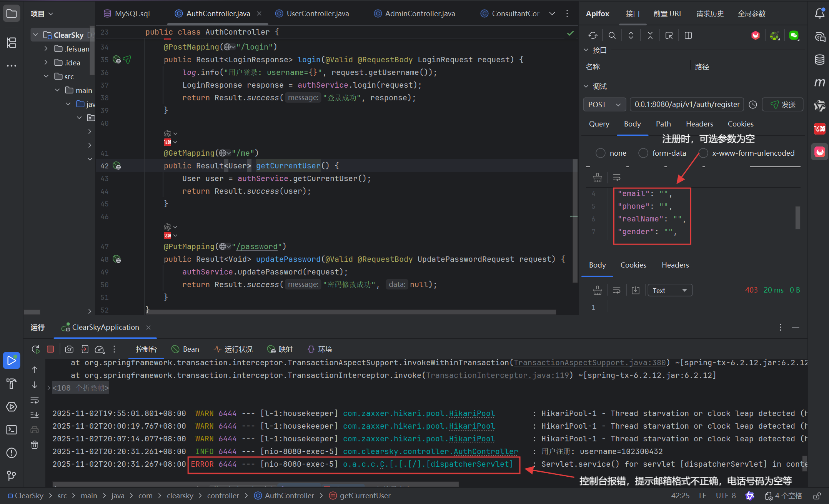
Task: Click the AuthController link in the console log
Action: (486, 451)
